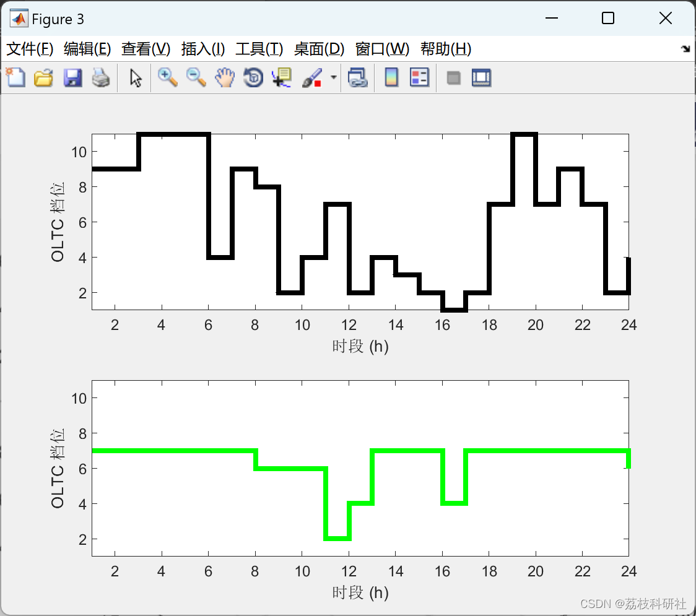This screenshot has width=696, height=616.
Task: Click the Hide Plot Tools icon
Action: (x=453, y=78)
